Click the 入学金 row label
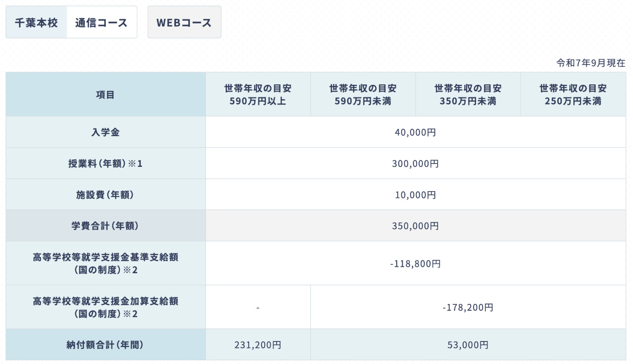Screen dimensions: 633x364 pos(105,132)
